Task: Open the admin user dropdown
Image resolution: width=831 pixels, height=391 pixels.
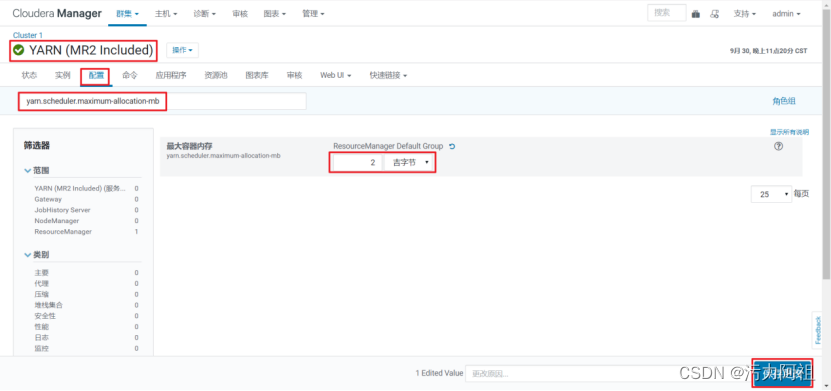Action: [786, 14]
